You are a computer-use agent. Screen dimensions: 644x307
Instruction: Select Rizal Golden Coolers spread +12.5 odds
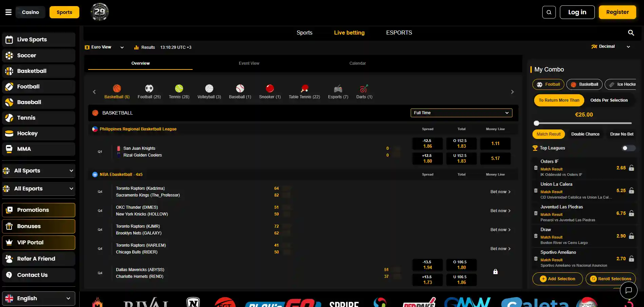point(427,159)
